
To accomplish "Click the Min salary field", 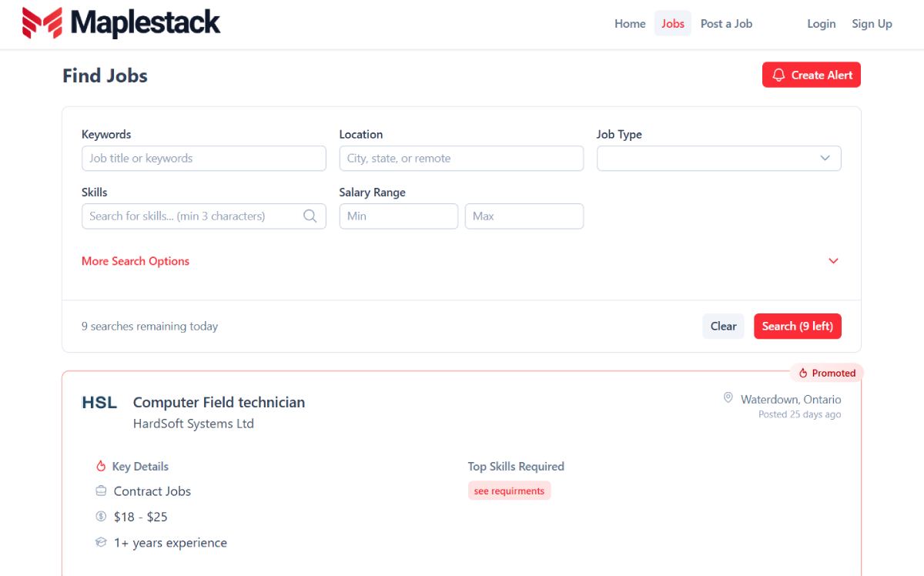I will click(x=399, y=216).
